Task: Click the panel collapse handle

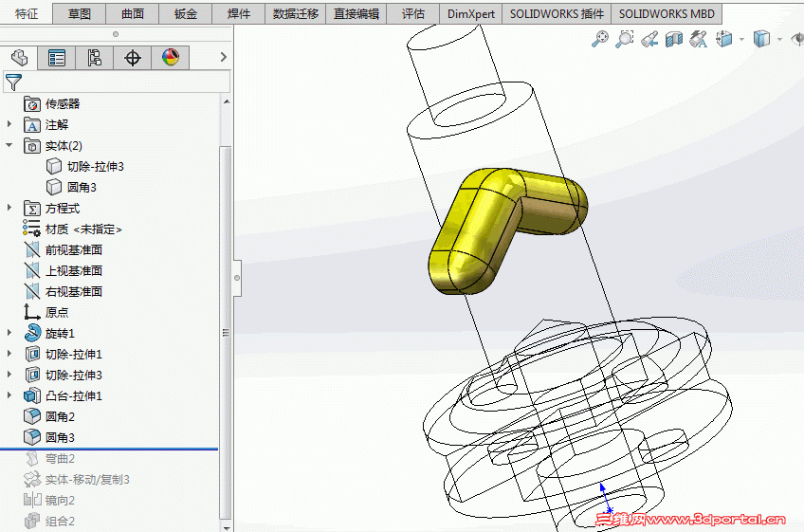Action: 237,278
